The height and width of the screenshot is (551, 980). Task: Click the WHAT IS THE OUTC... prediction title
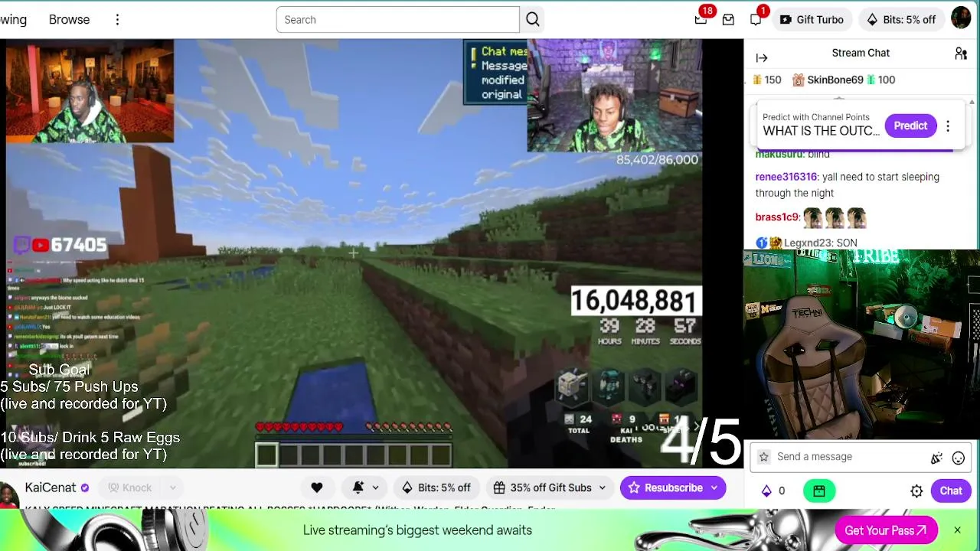click(x=821, y=131)
